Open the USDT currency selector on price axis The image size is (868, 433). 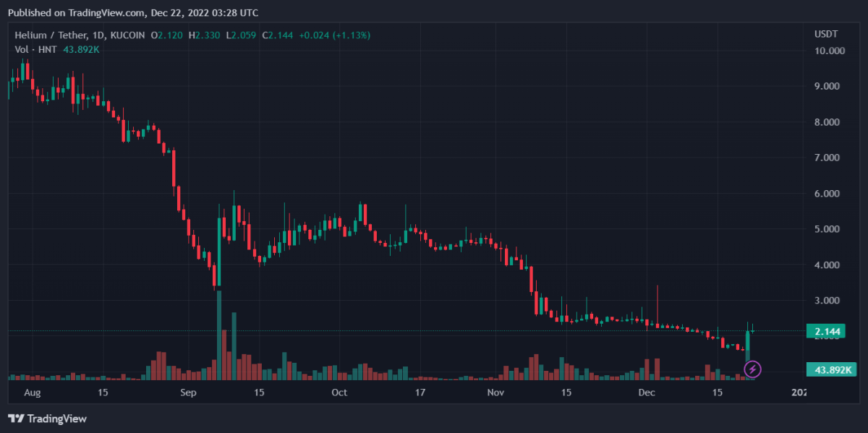[825, 34]
